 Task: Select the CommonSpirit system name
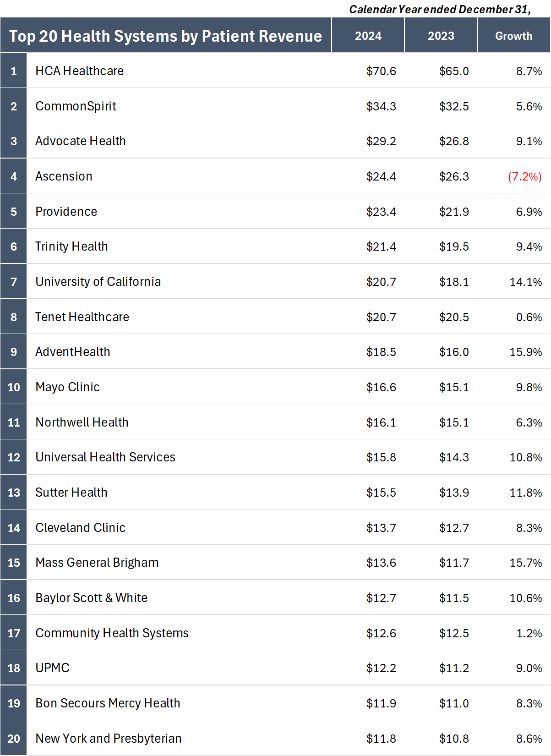tap(76, 106)
